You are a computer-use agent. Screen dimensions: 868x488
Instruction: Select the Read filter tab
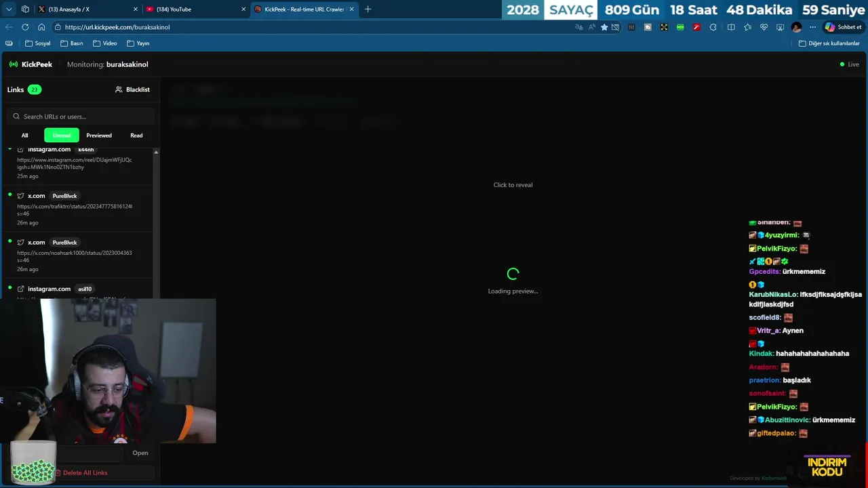click(x=136, y=136)
